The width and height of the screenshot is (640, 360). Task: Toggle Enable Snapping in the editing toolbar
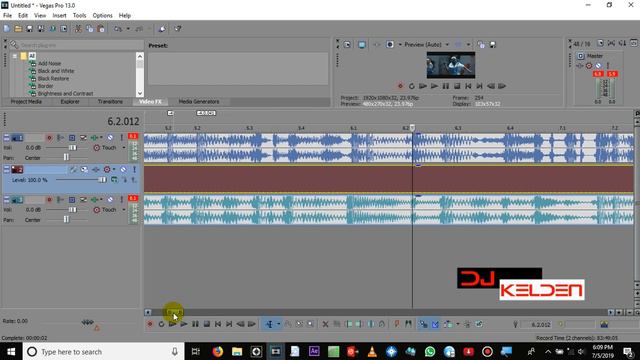(x=423, y=324)
